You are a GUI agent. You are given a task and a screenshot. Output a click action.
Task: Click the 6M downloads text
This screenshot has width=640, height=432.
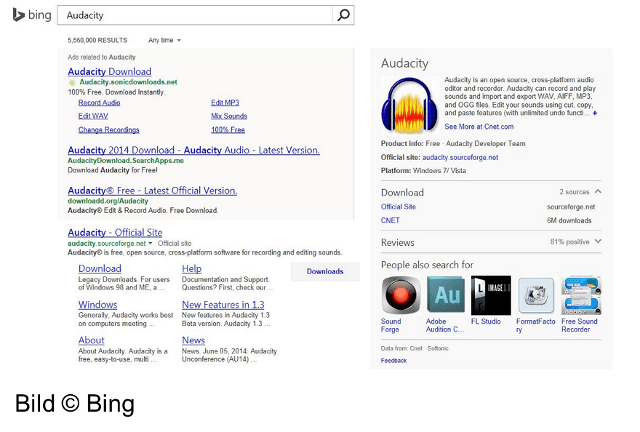coord(569,220)
